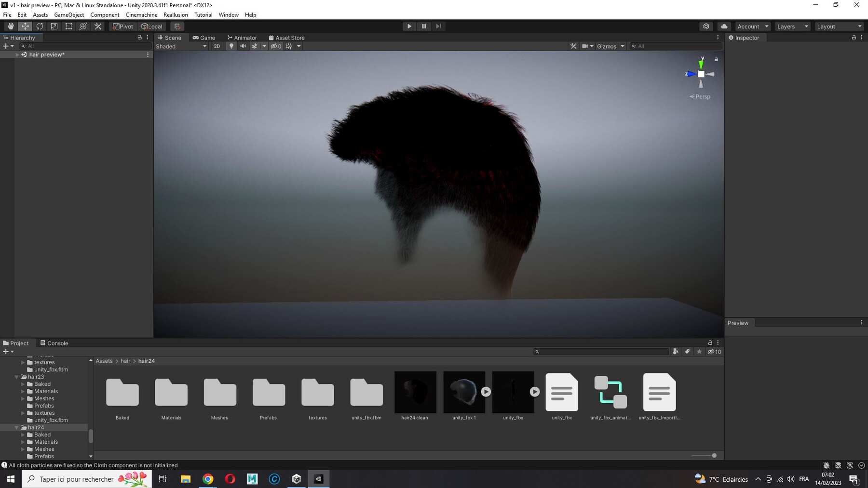Viewport: 868px width, 488px height.
Task: Pause the editor playback
Action: pyautogui.click(x=424, y=26)
